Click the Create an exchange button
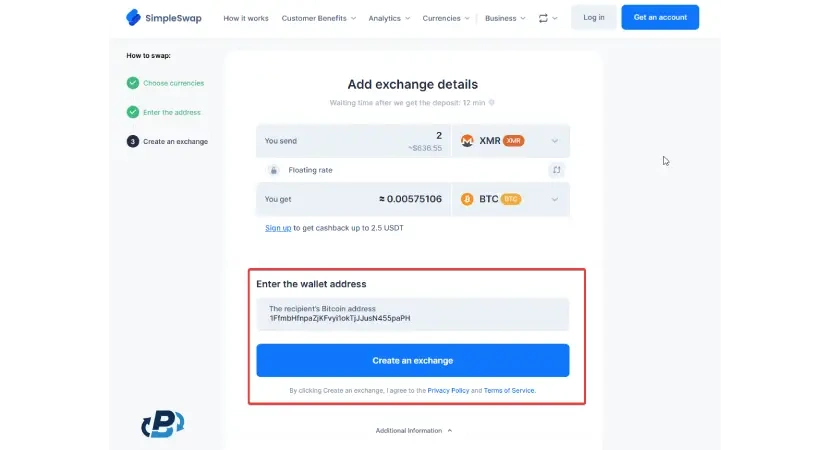This screenshot has width=830, height=450. pyautogui.click(x=413, y=361)
